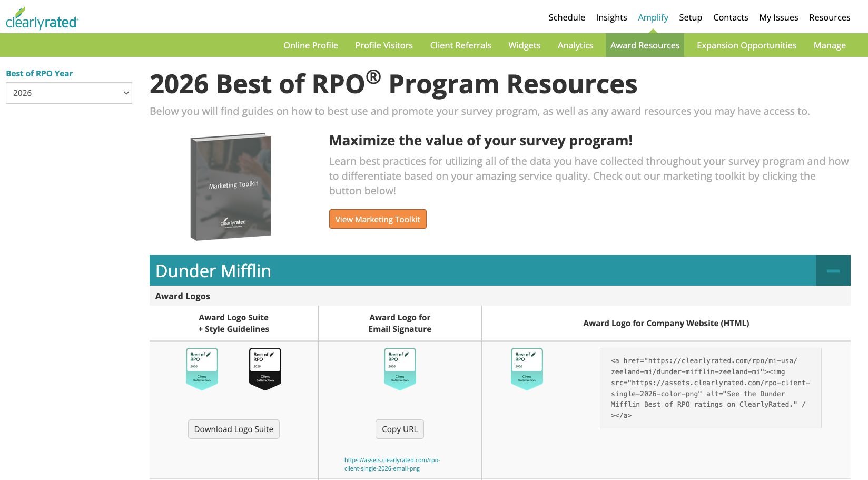Image resolution: width=868 pixels, height=480 pixels.
Task: Open the Manage tab
Action: click(x=829, y=45)
